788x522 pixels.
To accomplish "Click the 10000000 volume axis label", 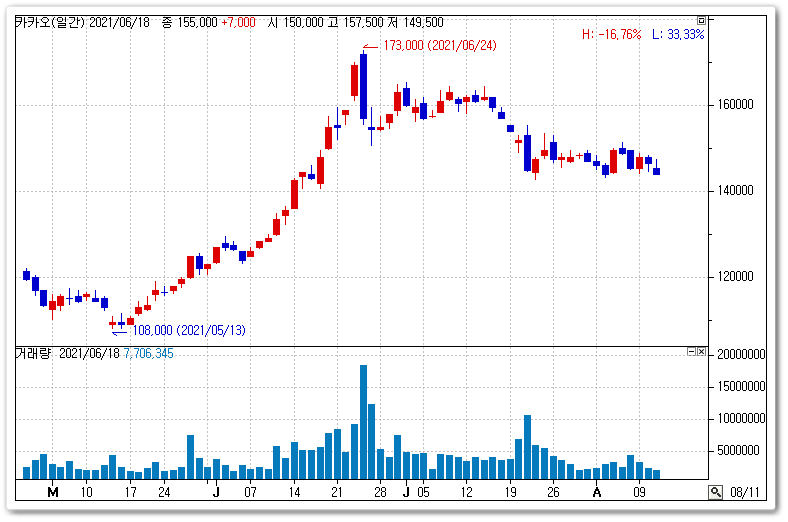I will [741, 419].
